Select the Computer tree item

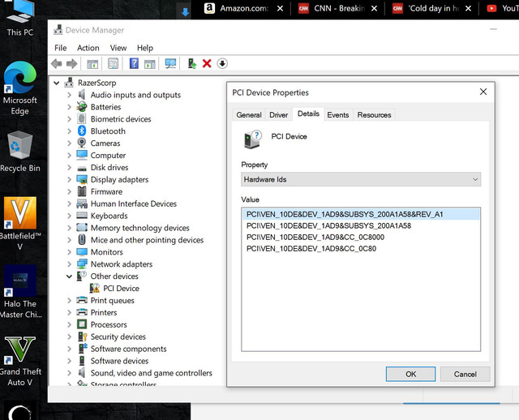[x=108, y=155]
